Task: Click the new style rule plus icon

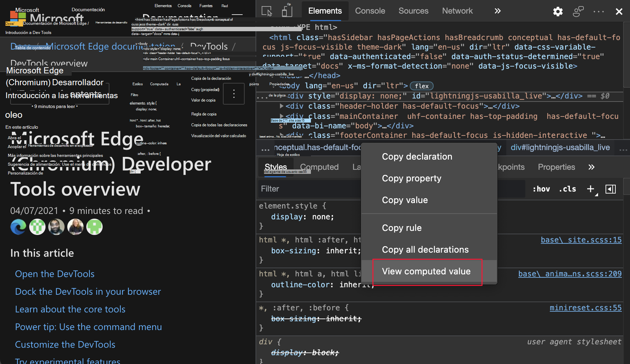Action: (x=591, y=189)
